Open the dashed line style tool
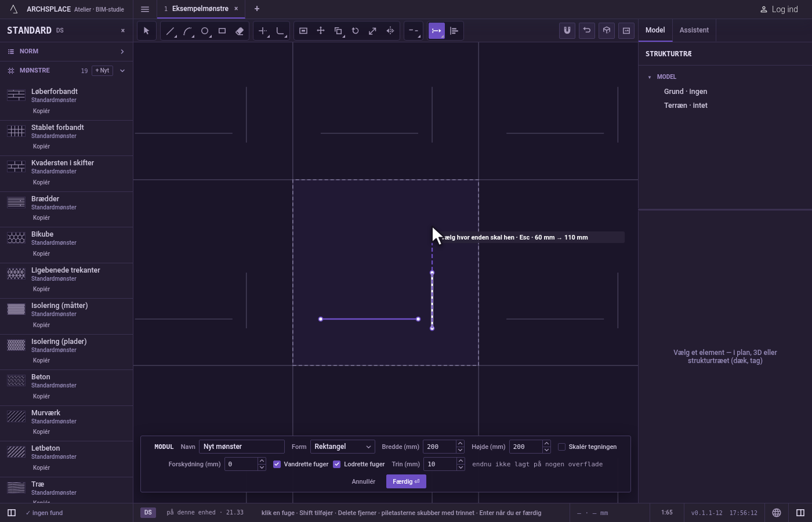Image resolution: width=812 pixels, height=522 pixels. point(413,31)
